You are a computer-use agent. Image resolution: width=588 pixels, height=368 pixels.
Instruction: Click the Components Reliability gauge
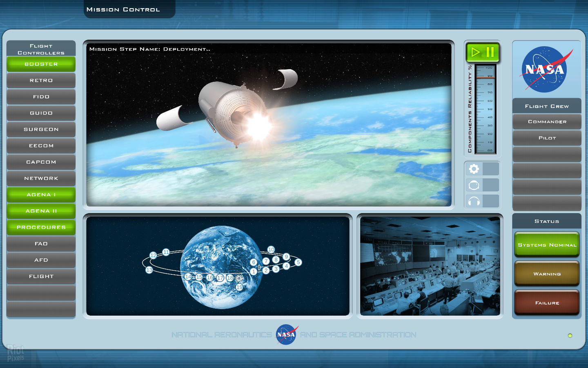[485, 109]
